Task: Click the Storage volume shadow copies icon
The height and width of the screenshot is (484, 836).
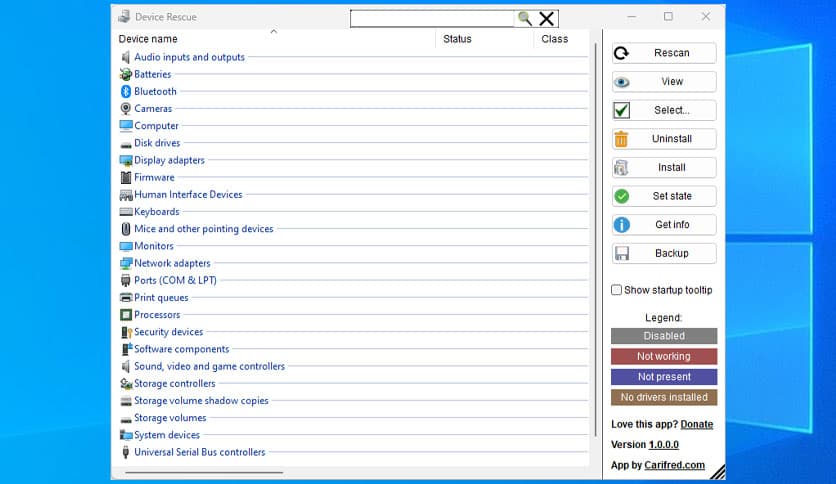Action: click(x=126, y=401)
